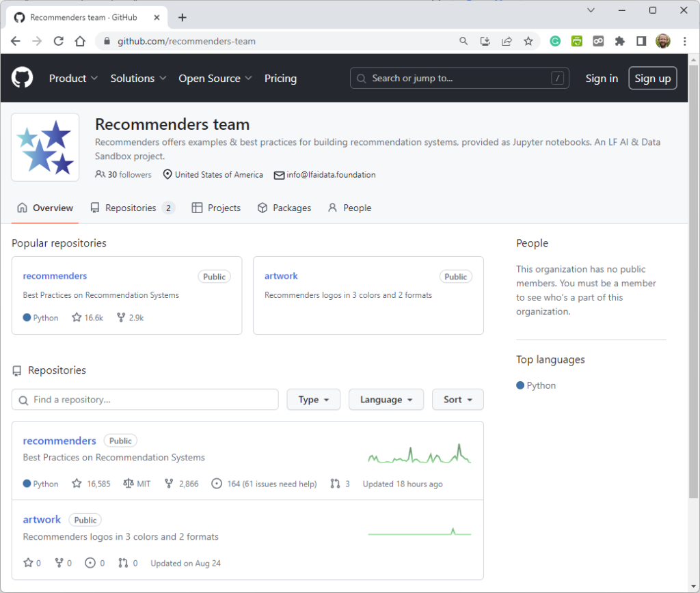Click the tab search chevron in title bar
This screenshot has width=700, height=593.
591,10
